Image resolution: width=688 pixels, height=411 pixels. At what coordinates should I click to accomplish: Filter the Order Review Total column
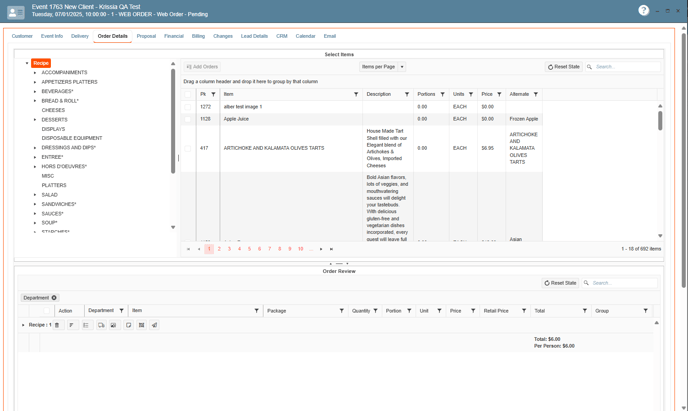pos(585,311)
